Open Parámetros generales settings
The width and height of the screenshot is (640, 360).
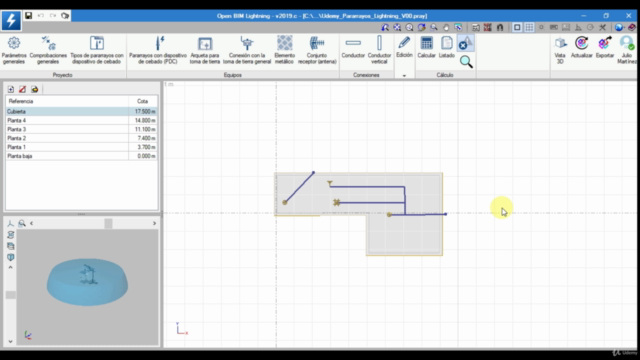pyautogui.click(x=14, y=50)
